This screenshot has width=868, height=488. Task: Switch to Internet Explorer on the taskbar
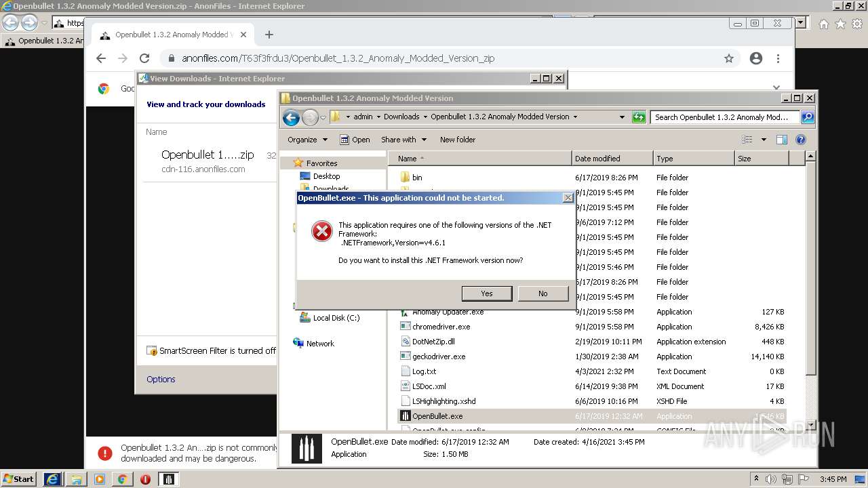53,479
